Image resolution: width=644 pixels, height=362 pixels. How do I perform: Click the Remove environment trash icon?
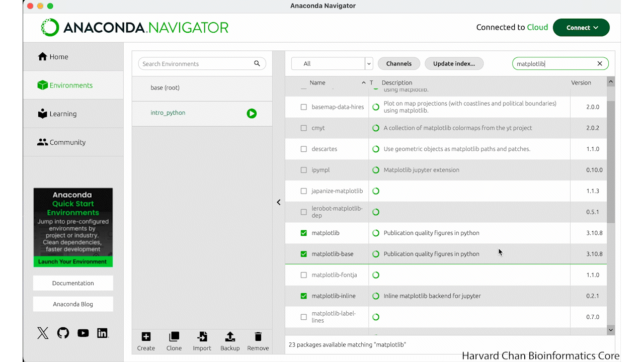(258, 337)
